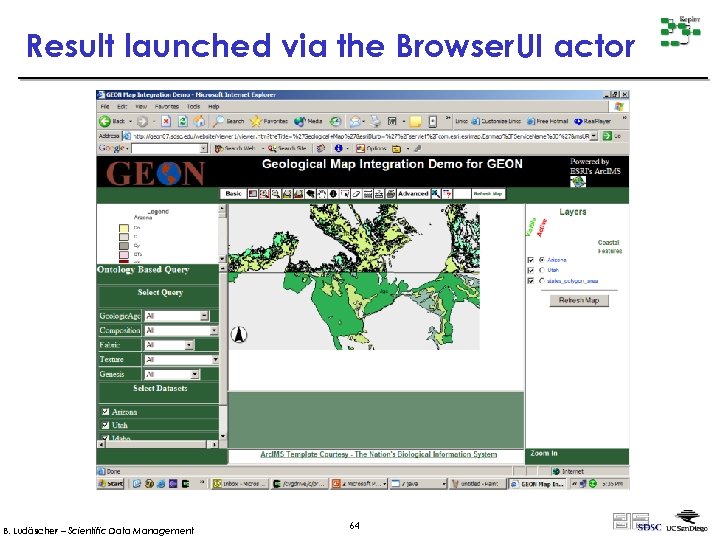This screenshot has height=540, width=720.
Task: Click Refresh Map in map toolbar
Action: (x=488, y=194)
